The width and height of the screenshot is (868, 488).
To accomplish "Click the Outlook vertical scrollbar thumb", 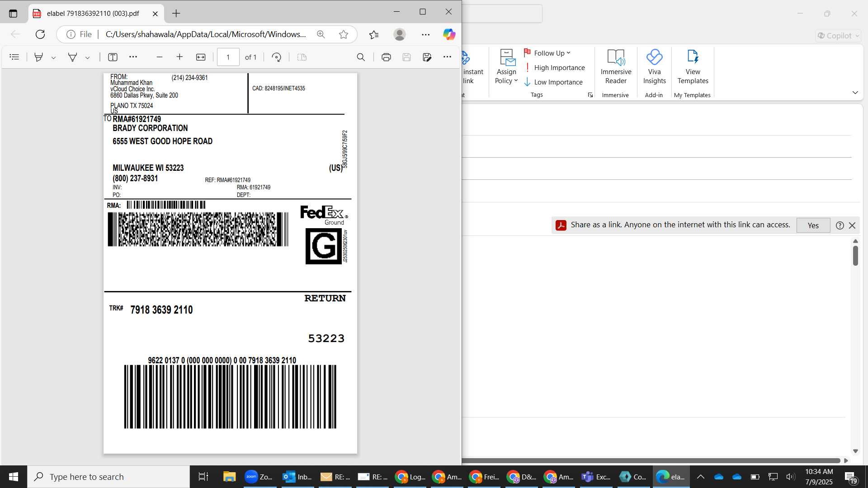I will [855, 256].
